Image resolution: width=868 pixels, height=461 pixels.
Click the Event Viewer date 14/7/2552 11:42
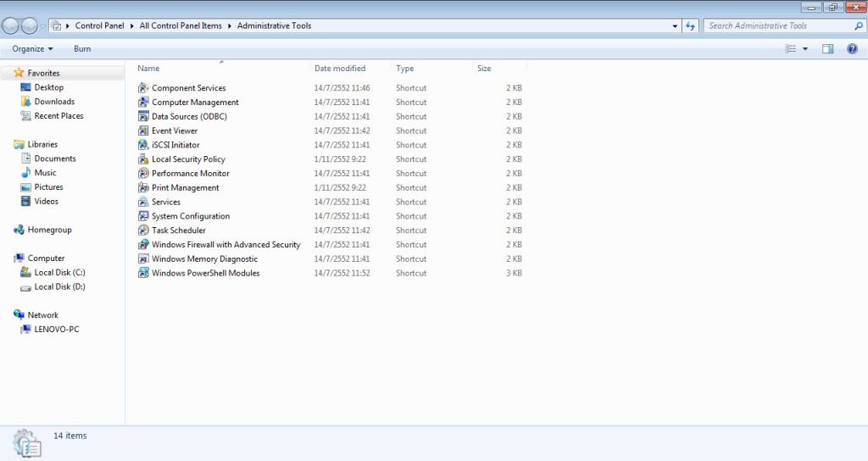pos(342,131)
